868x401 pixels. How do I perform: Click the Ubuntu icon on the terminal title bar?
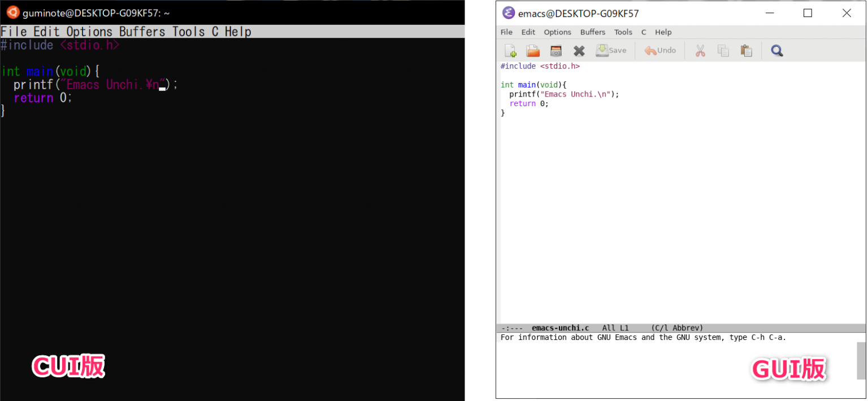12,11
